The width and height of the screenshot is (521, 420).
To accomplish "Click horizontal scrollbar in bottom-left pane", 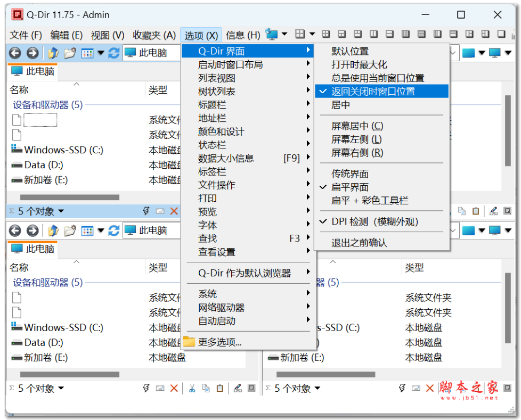I will pyautogui.click(x=69, y=375).
